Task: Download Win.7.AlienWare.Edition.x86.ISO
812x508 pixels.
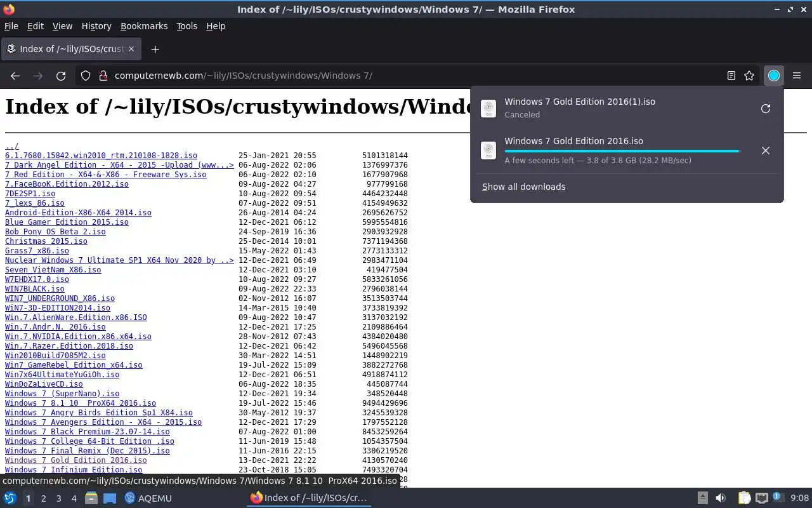Action: pyautogui.click(x=76, y=317)
